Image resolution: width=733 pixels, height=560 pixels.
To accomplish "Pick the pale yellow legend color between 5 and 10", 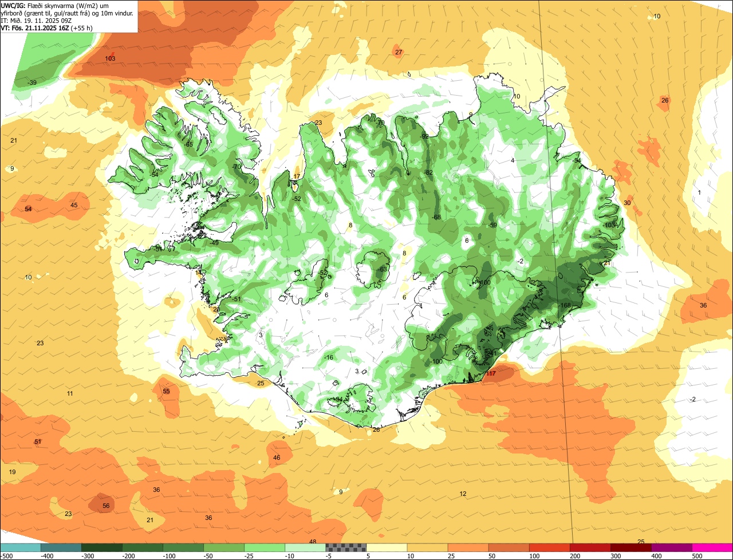I will pyautogui.click(x=387, y=547).
